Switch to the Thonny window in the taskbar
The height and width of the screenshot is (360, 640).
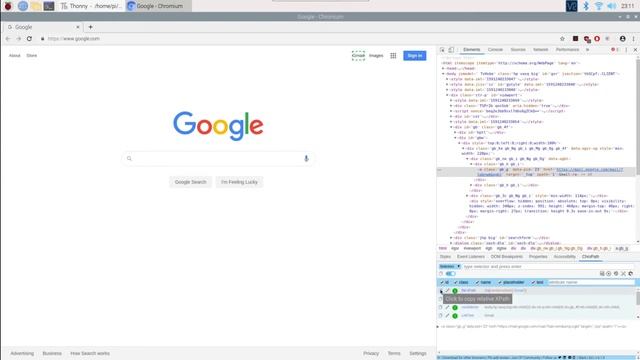[x=91, y=6]
